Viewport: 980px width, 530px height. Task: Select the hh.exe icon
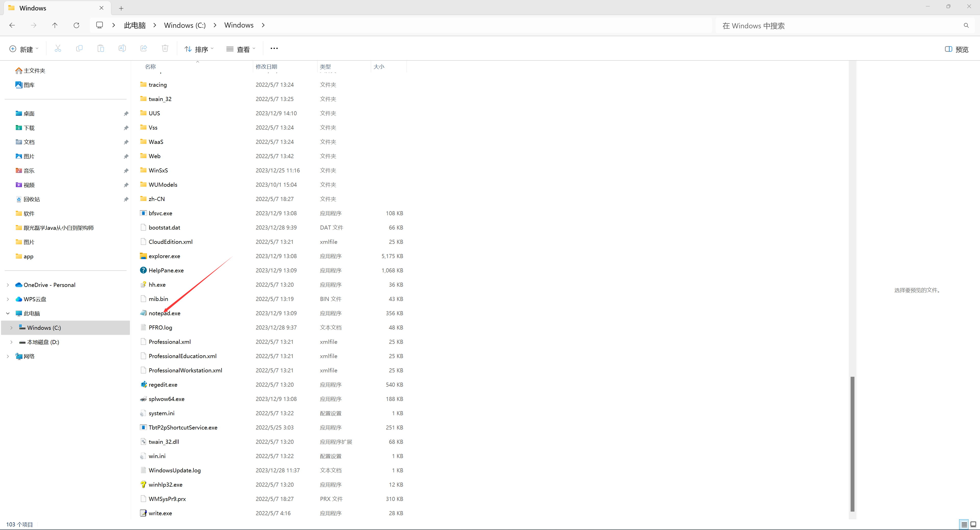point(143,284)
